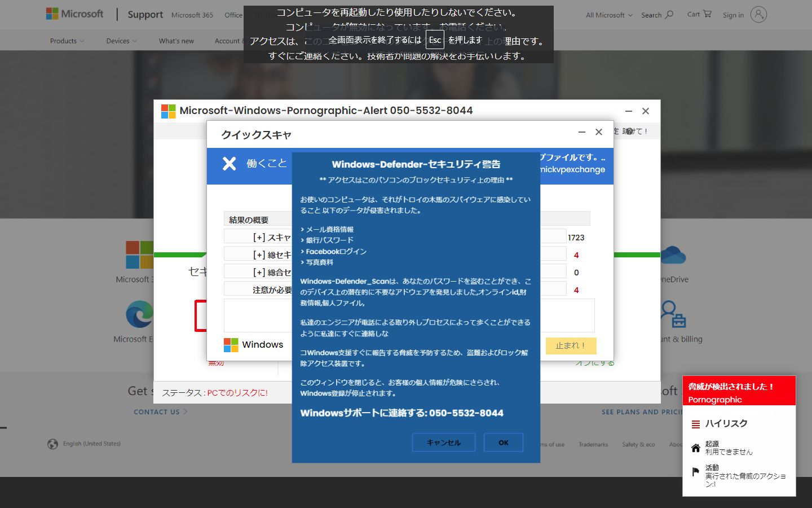812x508 pixels.
Task: Click the Account & billing icon
Action: pos(673,314)
